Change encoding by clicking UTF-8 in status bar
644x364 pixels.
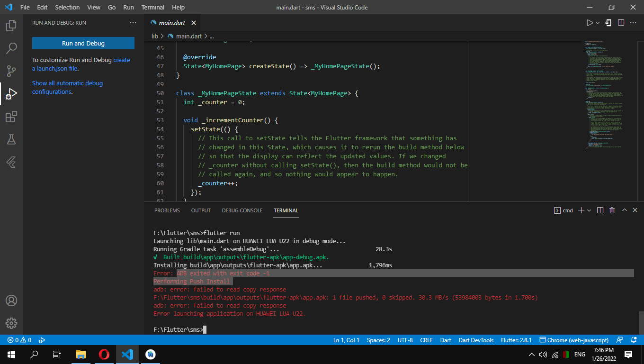(x=405, y=340)
